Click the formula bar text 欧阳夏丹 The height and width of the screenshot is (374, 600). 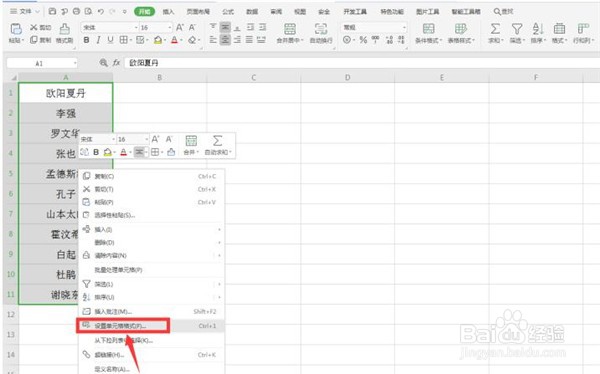(x=144, y=63)
